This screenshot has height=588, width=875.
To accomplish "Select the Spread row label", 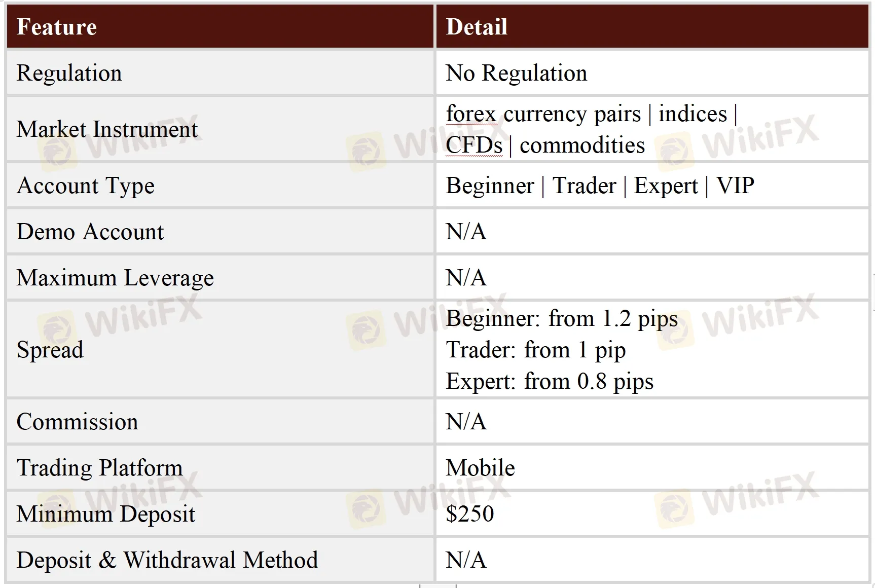I will click(x=50, y=350).
